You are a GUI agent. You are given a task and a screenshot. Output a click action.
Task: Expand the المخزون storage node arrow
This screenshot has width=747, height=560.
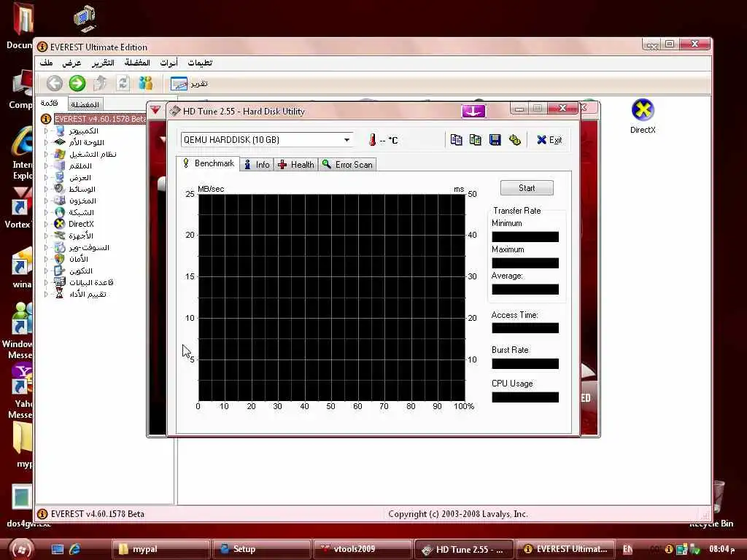tap(46, 201)
